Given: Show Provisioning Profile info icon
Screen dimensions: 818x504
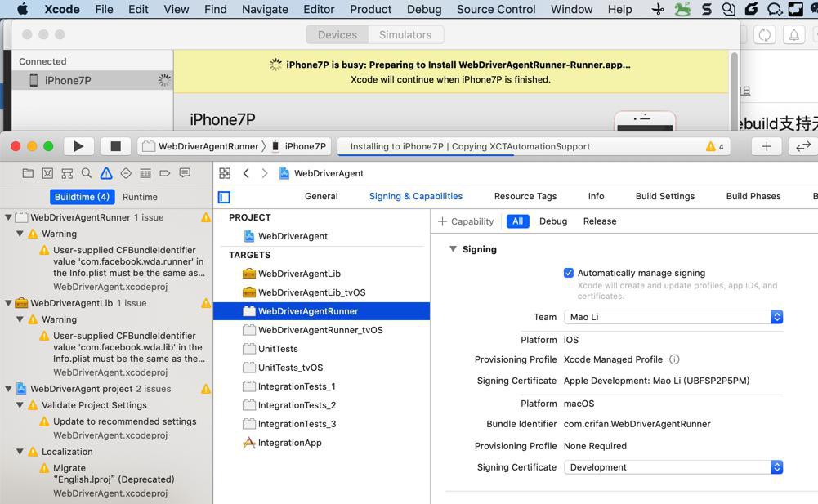Looking at the screenshot, I should (674, 359).
